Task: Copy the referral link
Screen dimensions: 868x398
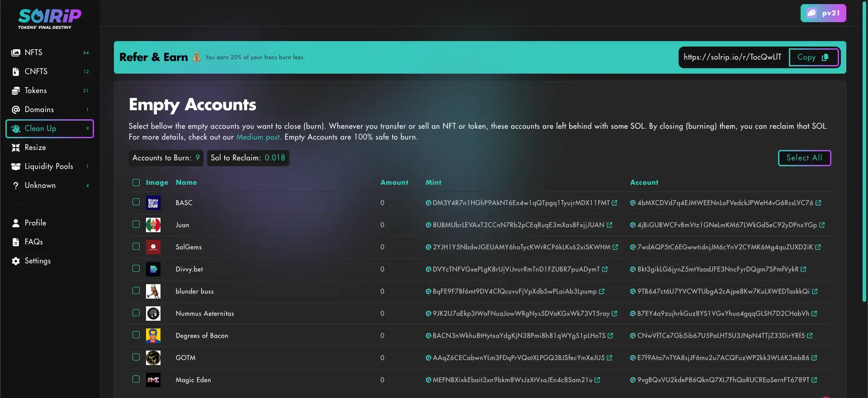Action: click(813, 57)
